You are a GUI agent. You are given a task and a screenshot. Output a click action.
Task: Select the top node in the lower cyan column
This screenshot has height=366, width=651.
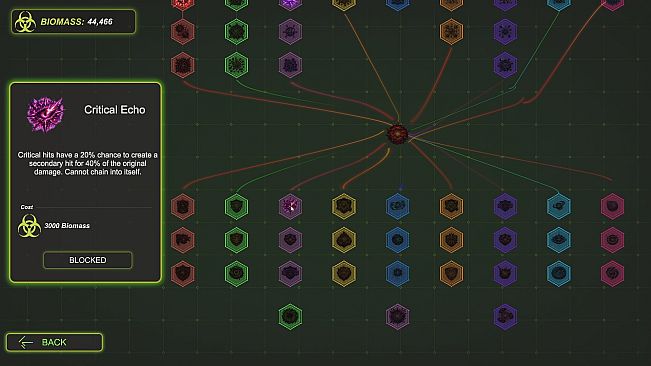point(559,206)
